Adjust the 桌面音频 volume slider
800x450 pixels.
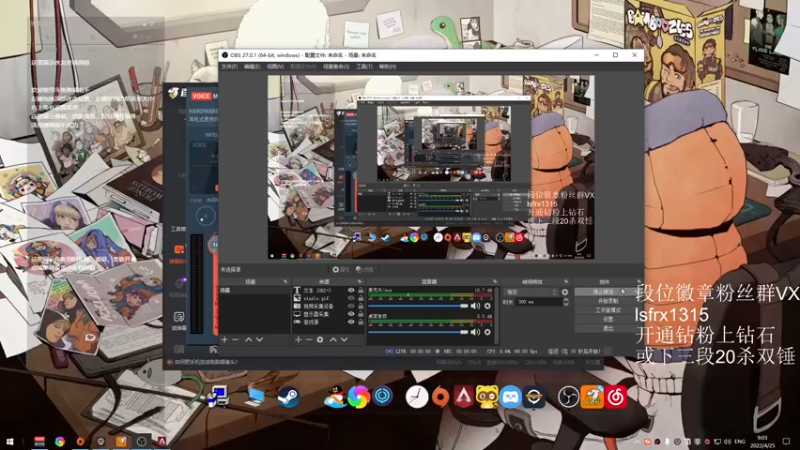[418, 332]
